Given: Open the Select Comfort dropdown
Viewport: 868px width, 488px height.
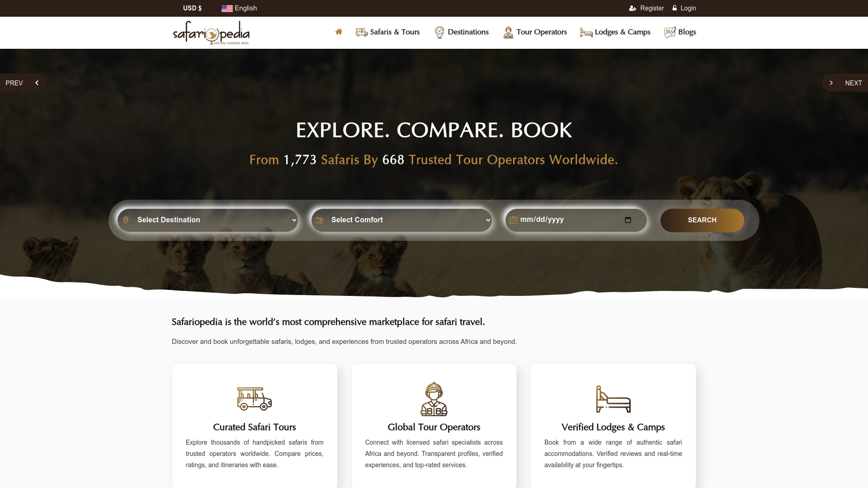Looking at the screenshot, I should (x=401, y=220).
